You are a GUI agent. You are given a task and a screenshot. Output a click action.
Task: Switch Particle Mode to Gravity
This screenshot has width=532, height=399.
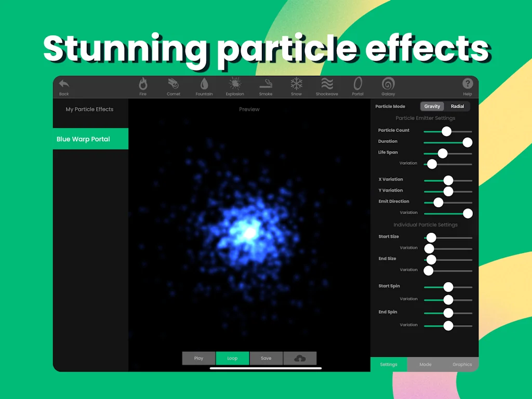tap(432, 107)
